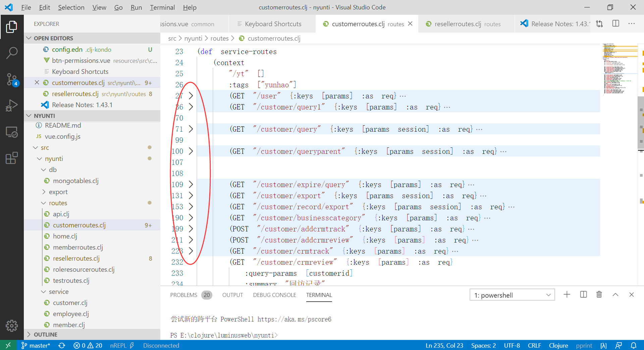The width and height of the screenshot is (644, 350).
Task: Kill the terminal with the trash icon
Action: click(x=599, y=295)
